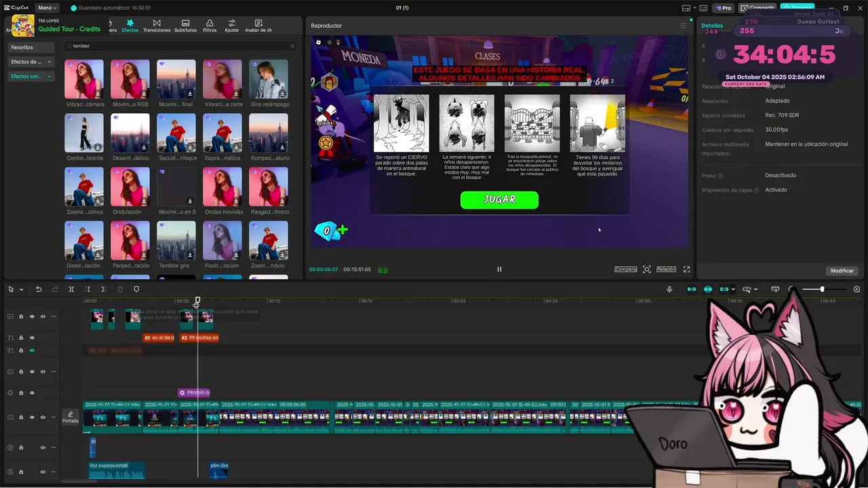
Task: Open the Avatar de IA tab
Action: tap(258, 26)
